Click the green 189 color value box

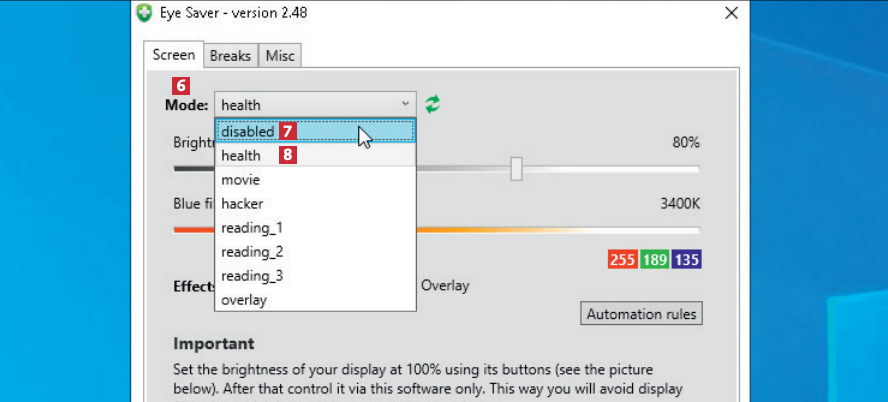(x=655, y=260)
